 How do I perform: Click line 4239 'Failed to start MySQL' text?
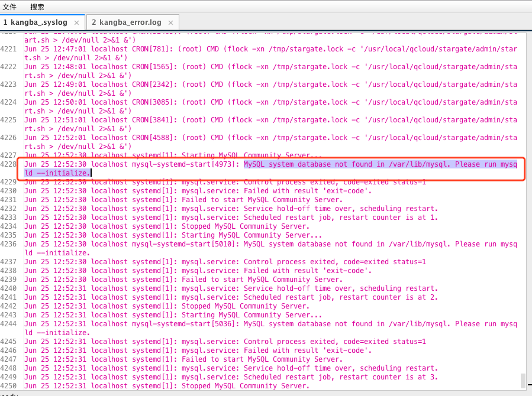262,279
